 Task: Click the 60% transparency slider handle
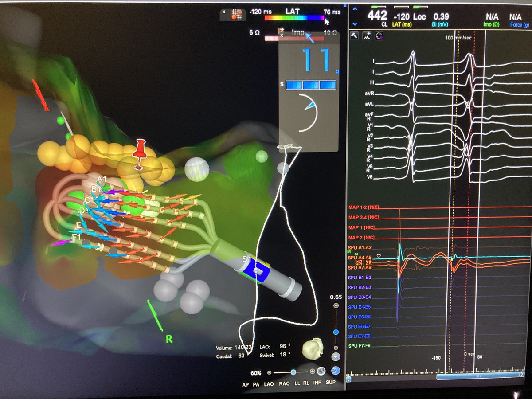tap(293, 372)
